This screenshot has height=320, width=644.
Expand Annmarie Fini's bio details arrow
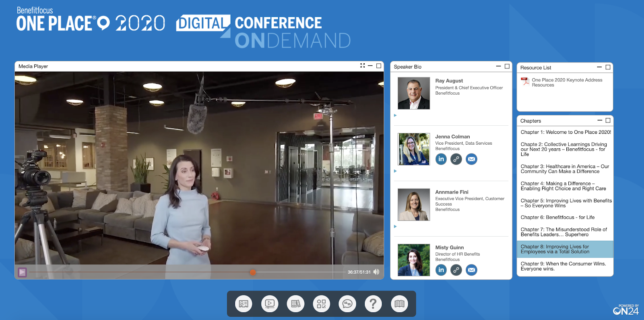pos(395,226)
